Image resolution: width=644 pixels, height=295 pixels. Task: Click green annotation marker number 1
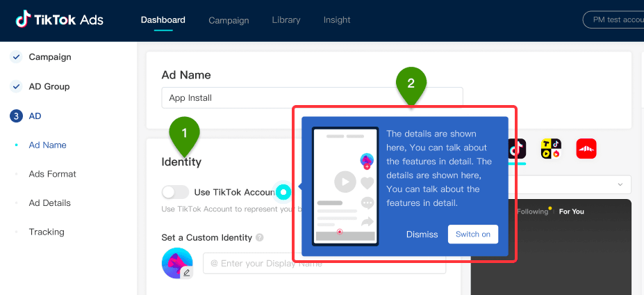coord(184,133)
